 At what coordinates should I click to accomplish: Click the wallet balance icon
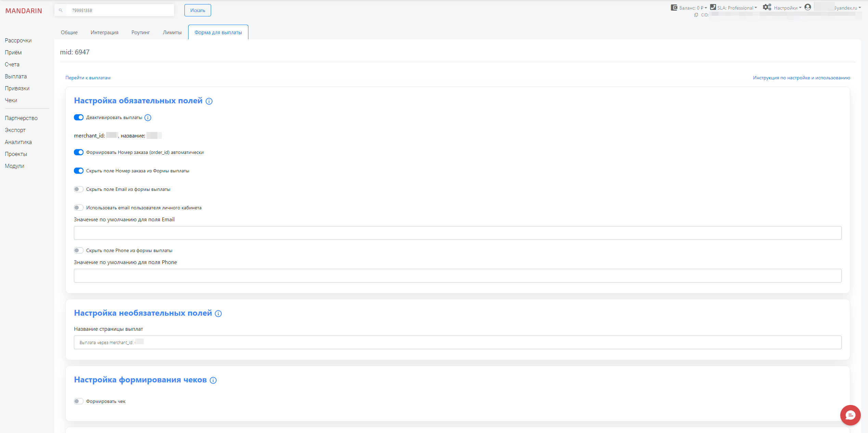click(x=674, y=8)
